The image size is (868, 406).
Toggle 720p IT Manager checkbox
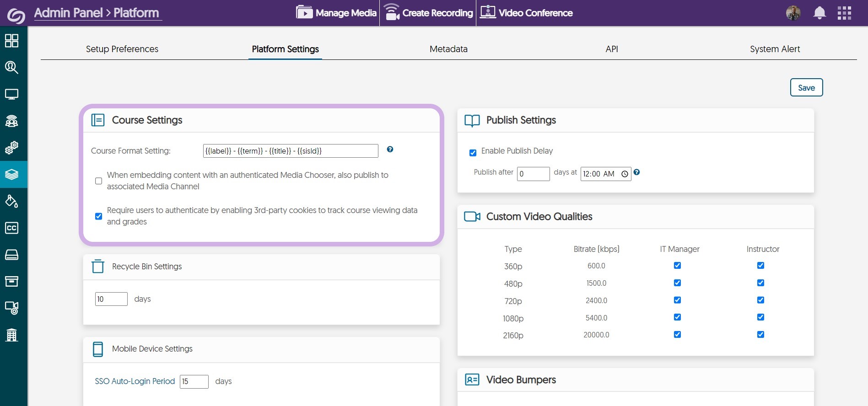click(x=677, y=300)
